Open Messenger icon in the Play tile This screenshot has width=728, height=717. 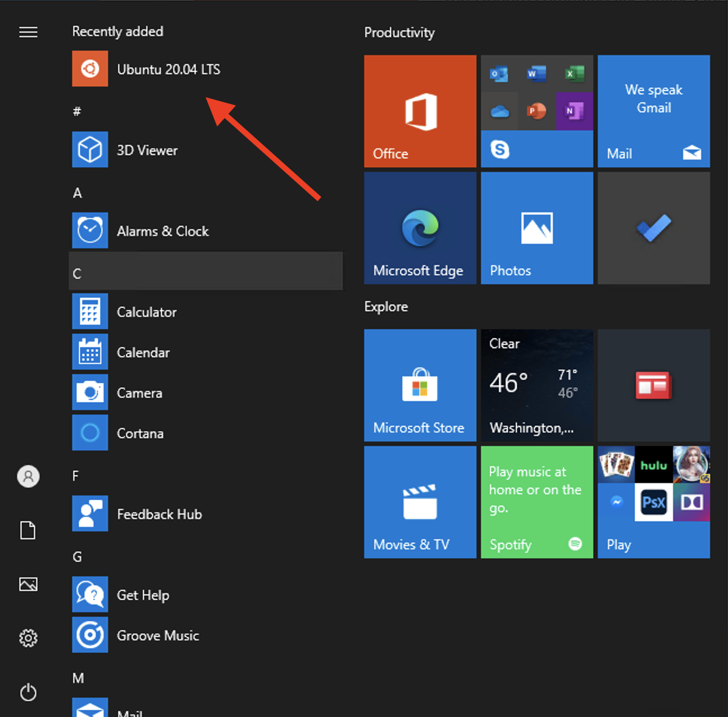point(616,502)
